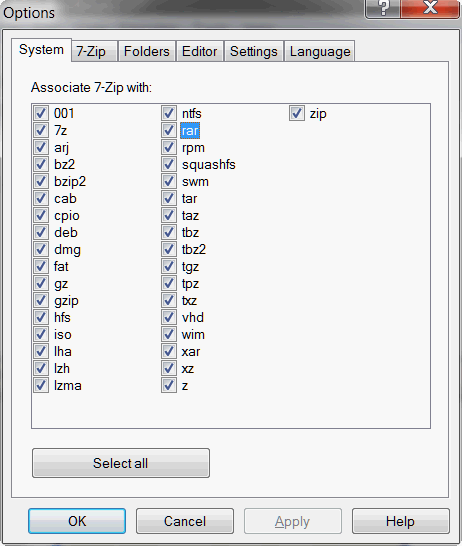This screenshot has height=546, width=462.
Task: Uncheck the bz2 checkbox
Action: (x=41, y=164)
